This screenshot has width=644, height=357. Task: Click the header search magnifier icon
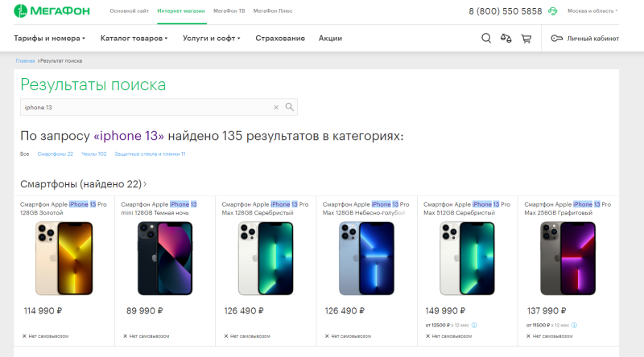point(486,38)
